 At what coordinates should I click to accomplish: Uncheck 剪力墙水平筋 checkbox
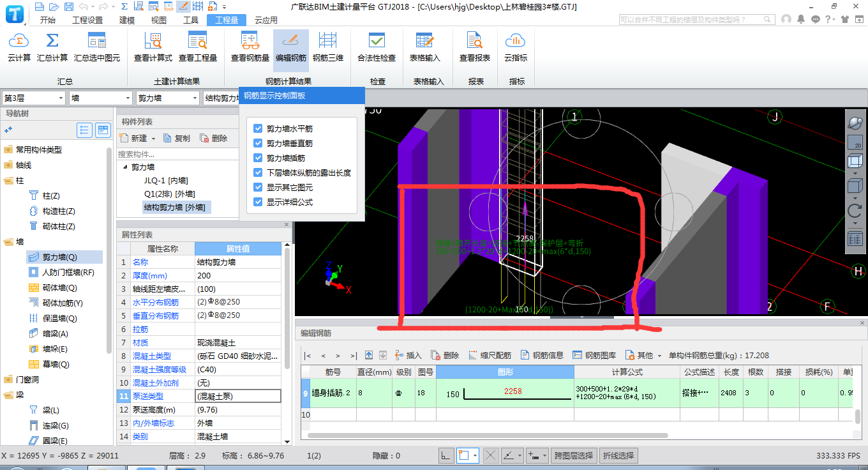(258, 128)
